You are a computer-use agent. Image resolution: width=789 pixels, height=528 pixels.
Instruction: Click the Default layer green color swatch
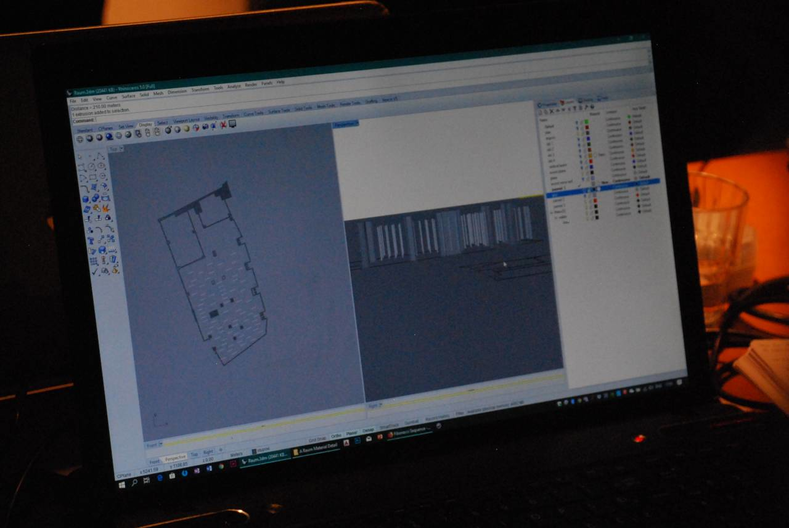(584, 125)
